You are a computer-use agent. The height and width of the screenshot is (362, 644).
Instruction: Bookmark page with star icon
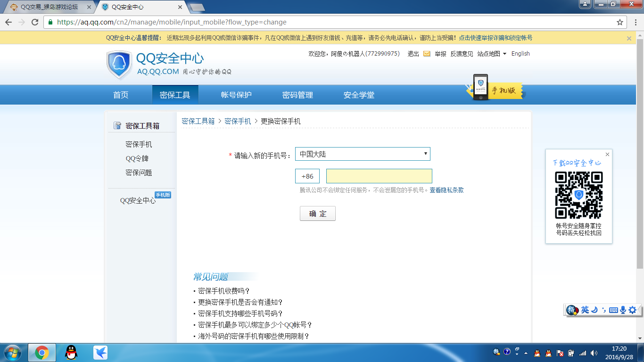(x=620, y=22)
